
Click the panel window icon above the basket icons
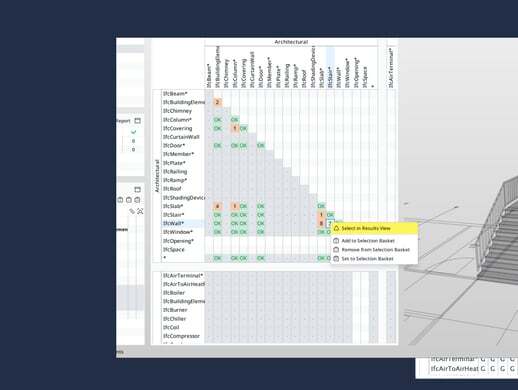137,189
